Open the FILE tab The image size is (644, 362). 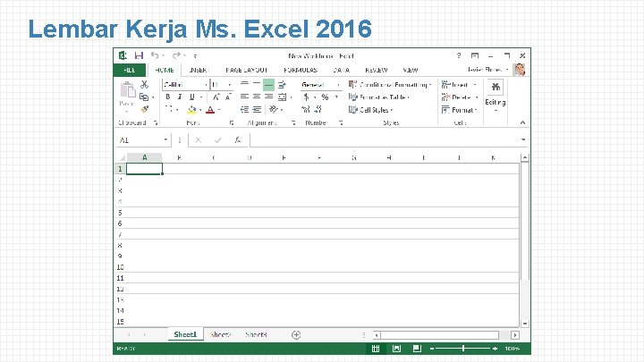pyautogui.click(x=130, y=71)
